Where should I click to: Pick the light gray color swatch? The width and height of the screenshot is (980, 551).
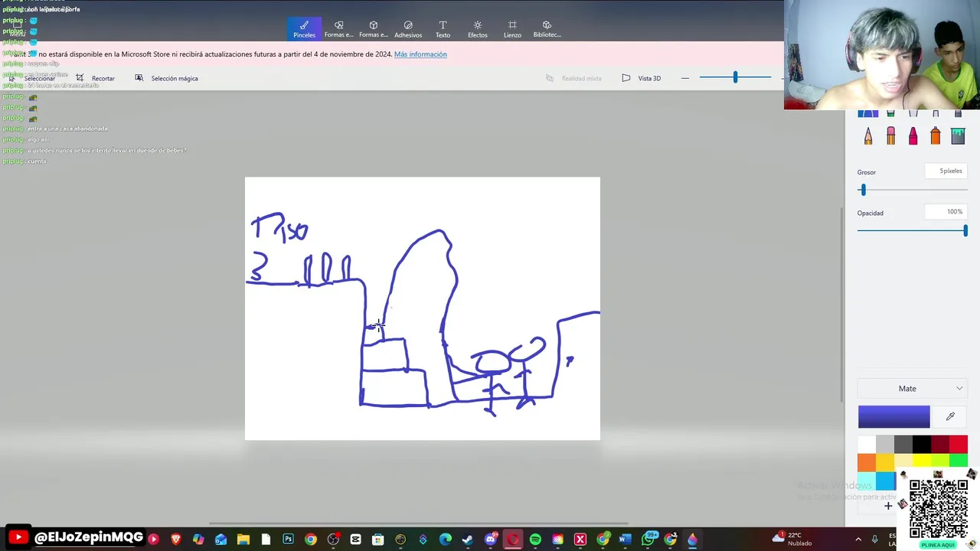[x=885, y=444]
